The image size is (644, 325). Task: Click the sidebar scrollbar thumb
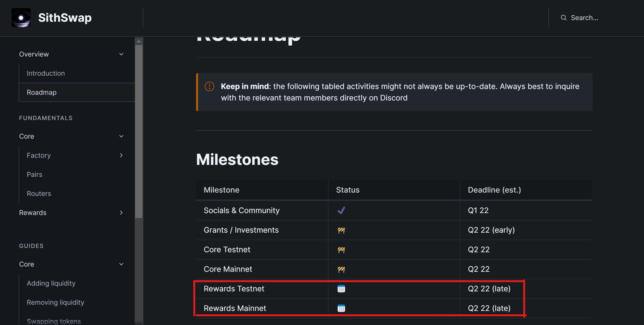click(139, 131)
